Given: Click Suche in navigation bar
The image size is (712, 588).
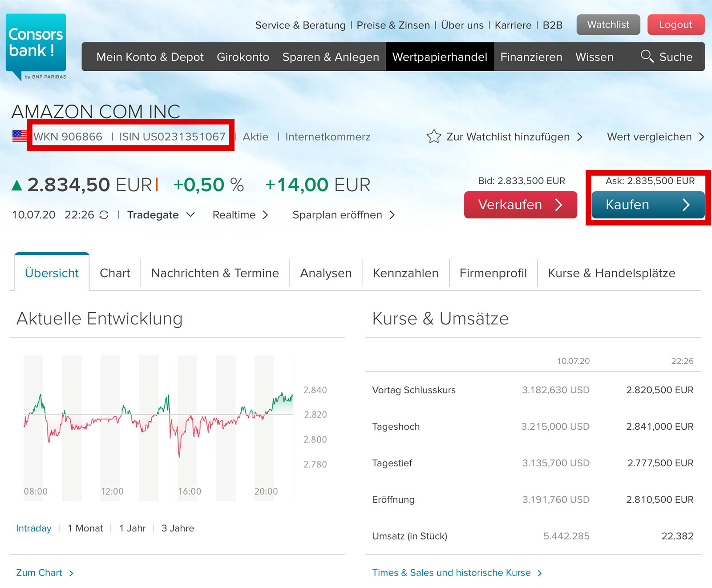Looking at the screenshot, I should 667,56.
